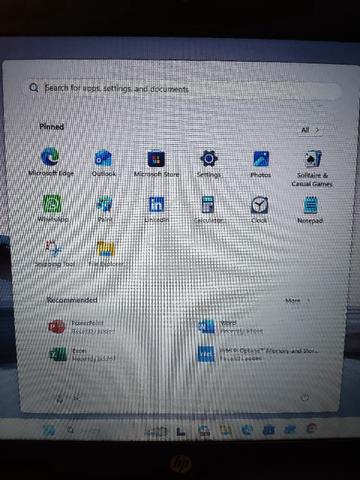Open Solitaire & Casual Games
Image resolution: width=360 pixels, height=480 pixels.
coord(312,168)
